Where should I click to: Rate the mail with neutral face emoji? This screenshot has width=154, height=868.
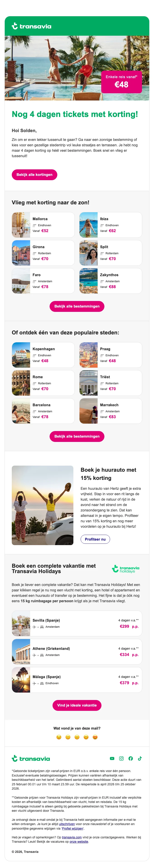(77, 737)
